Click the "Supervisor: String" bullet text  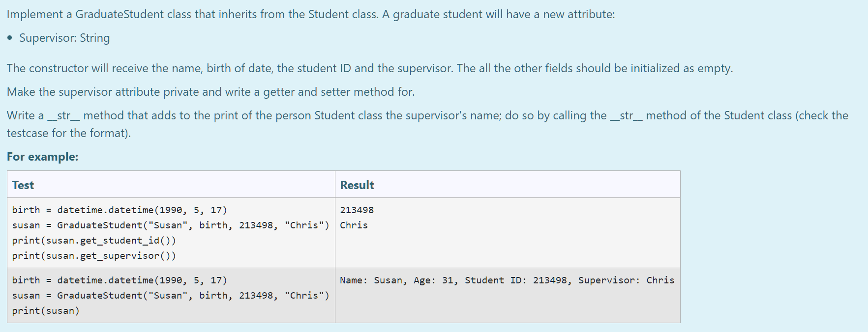click(64, 38)
